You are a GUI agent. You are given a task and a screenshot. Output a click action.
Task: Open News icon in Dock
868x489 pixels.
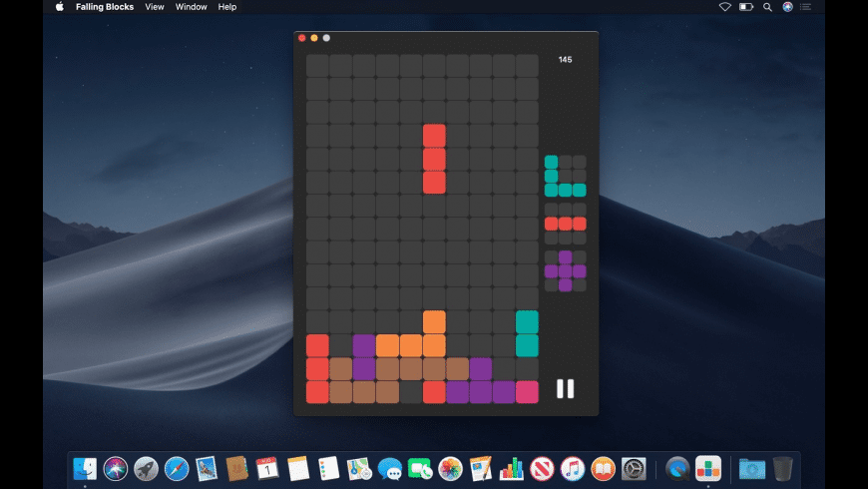pyautogui.click(x=542, y=469)
